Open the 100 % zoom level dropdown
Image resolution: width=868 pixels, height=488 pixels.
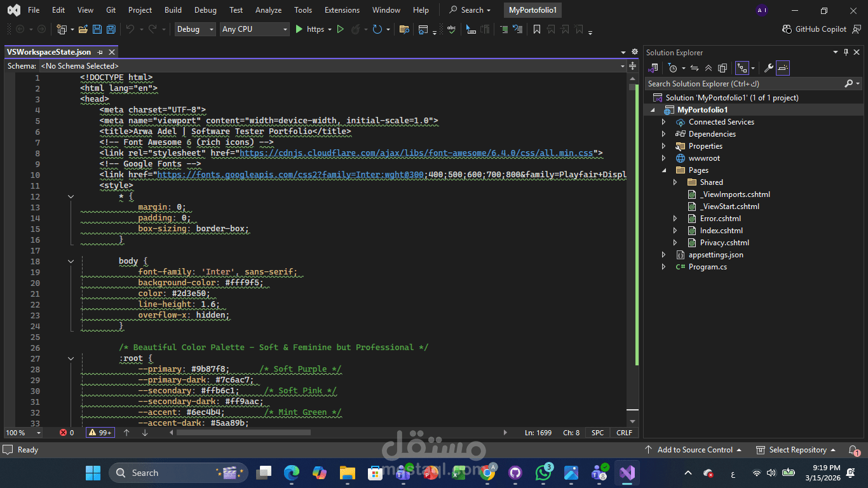click(x=23, y=433)
